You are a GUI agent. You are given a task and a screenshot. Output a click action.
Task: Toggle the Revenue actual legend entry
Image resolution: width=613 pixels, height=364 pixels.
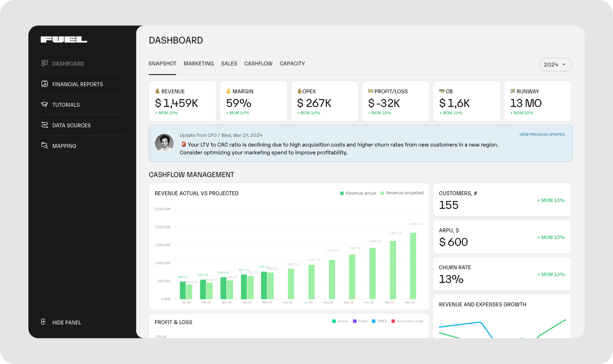tap(358, 193)
